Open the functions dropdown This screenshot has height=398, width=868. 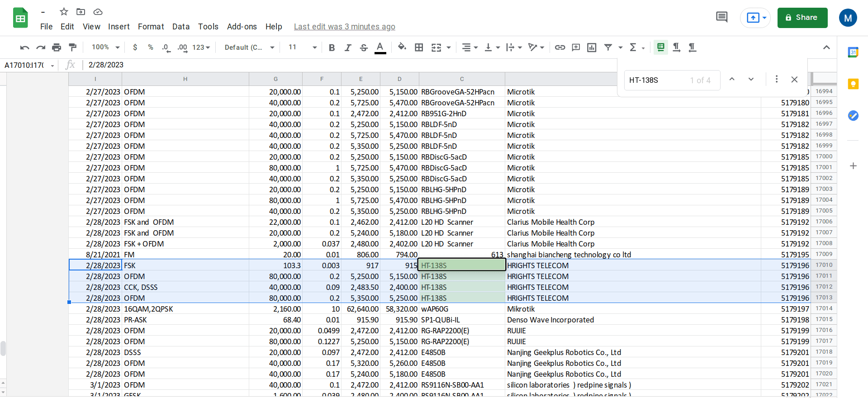tap(637, 47)
